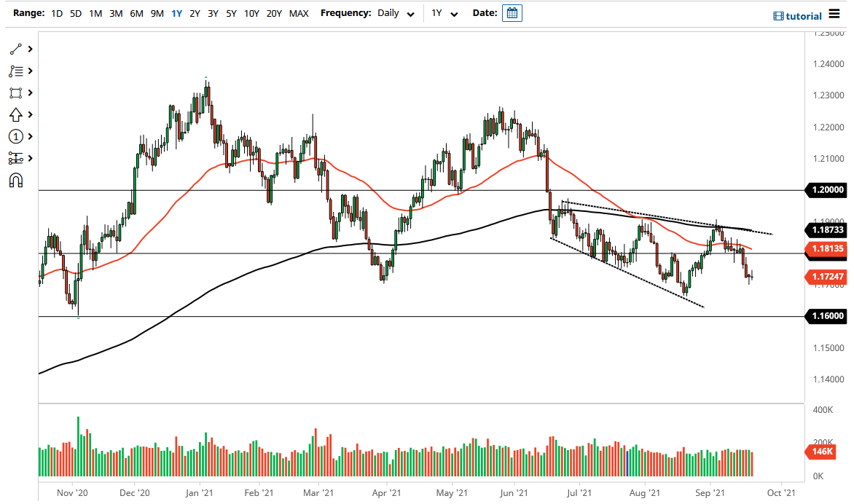This screenshot has height=504, width=854.
Task: Expand the rectangle shape tool options arrow
Action: pos(31,93)
